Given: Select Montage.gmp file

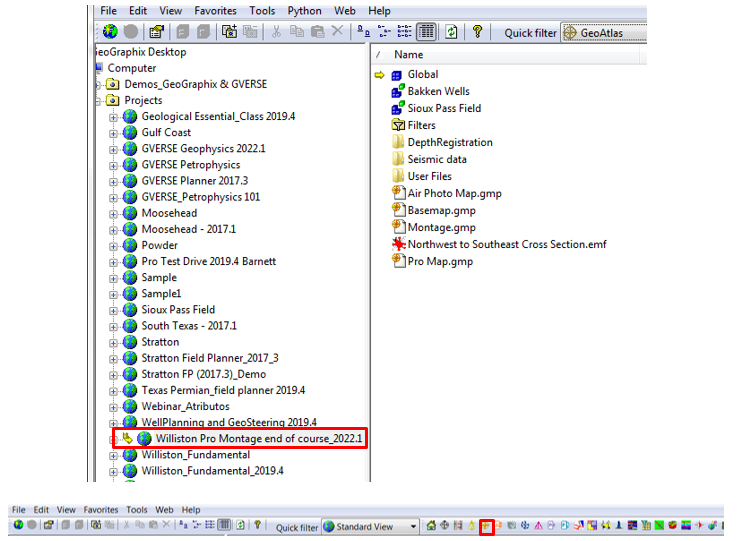Looking at the screenshot, I should point(442,227).
